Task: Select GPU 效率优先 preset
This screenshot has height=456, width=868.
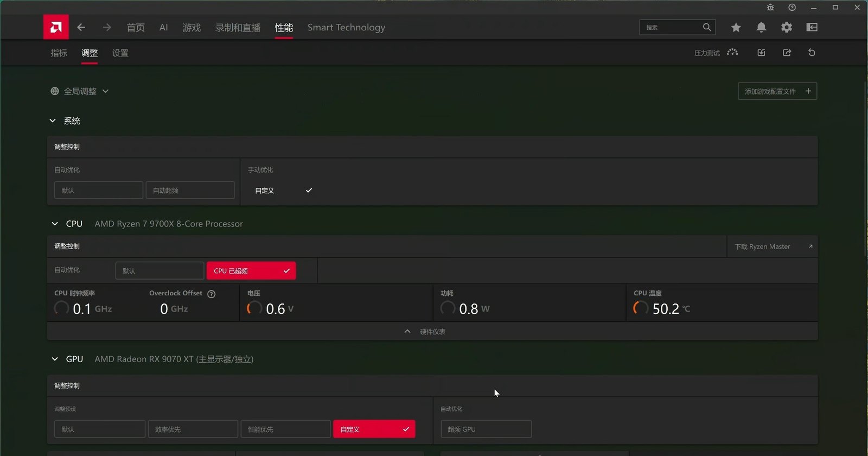Action: click(x=193, y=429)
